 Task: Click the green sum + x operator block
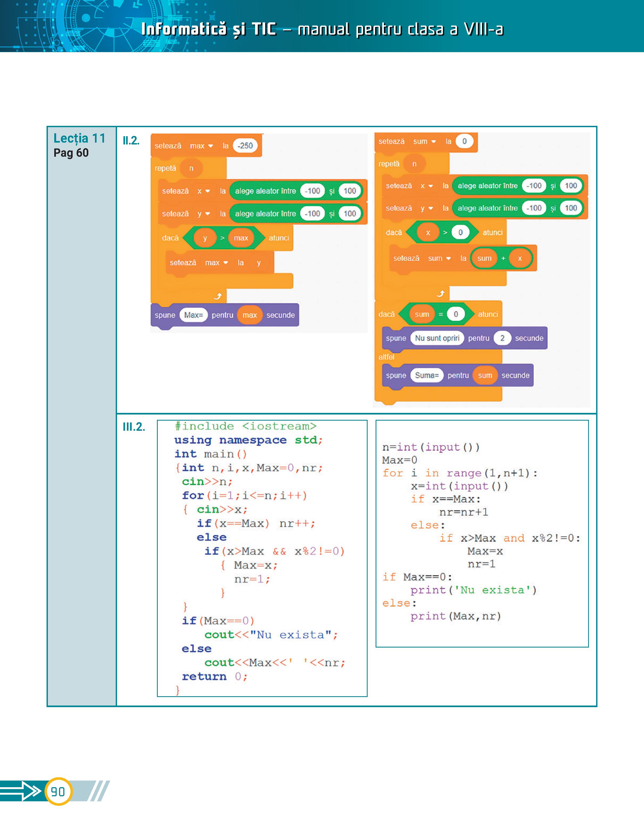[503, 258]
